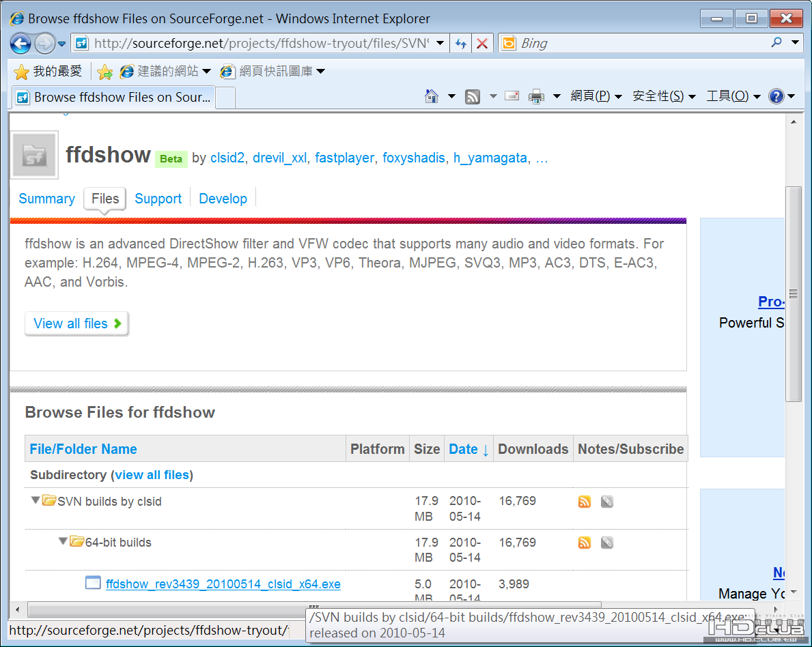Collapse the SVN builds by clsid folder
This screenshot has height=647, width=812.
coord(36,500)
